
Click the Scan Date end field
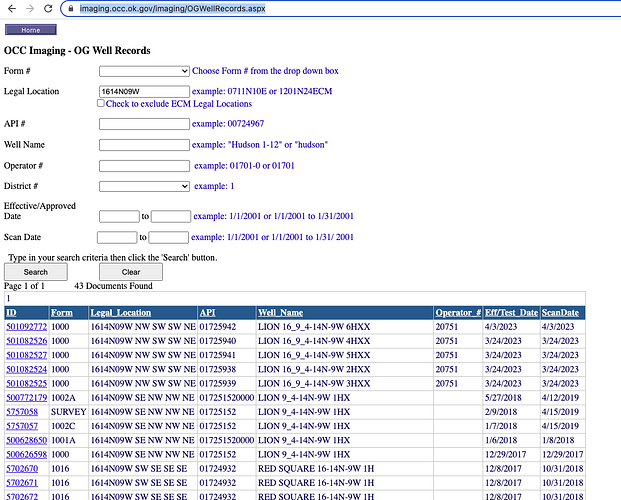pos(169,237)
